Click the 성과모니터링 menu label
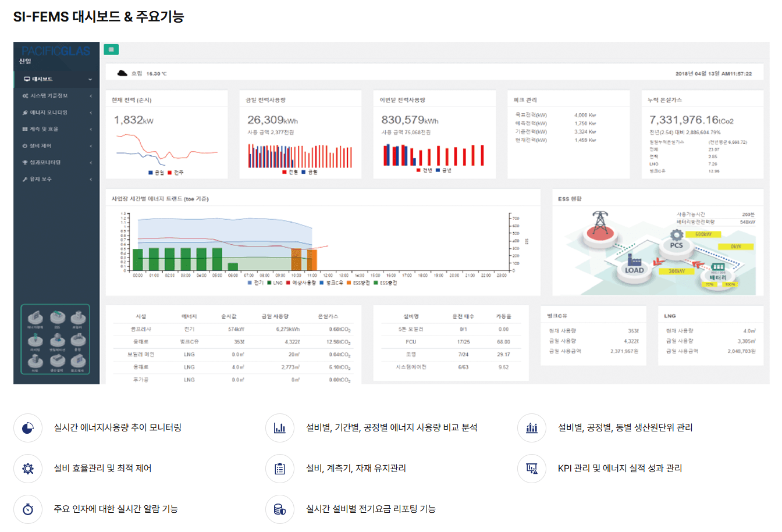The width and height of the screenshot is (782, 532). (x=44, y=163)
